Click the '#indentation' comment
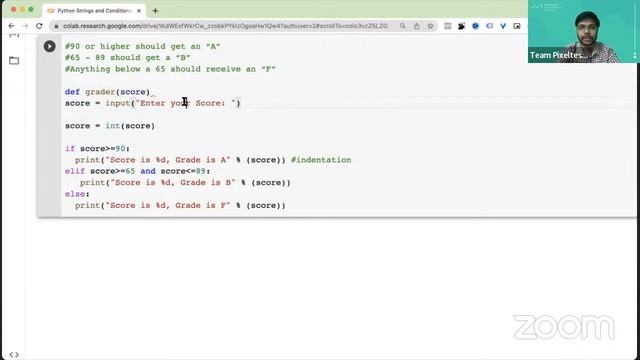 [321, 160]
